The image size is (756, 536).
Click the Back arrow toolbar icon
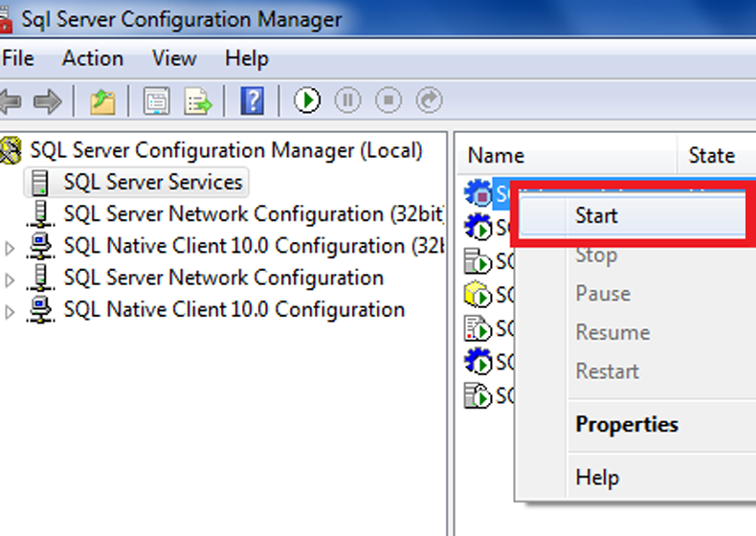(11, 100)
